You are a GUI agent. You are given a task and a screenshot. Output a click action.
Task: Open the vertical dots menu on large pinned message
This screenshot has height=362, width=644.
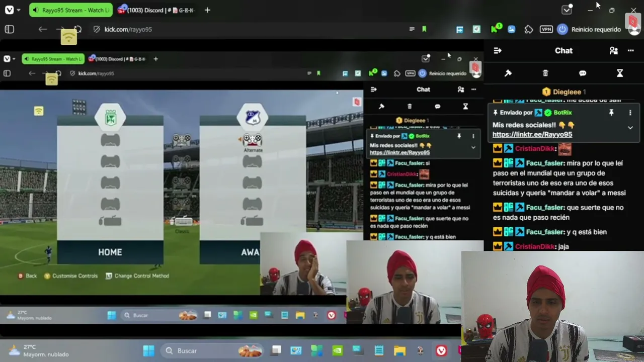click(630, 113)
